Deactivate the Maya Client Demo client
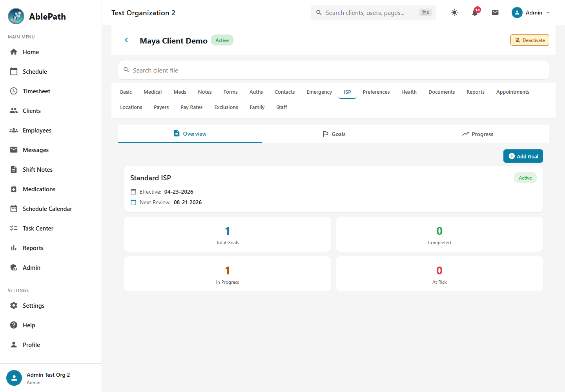The image size is (565, 392). (530, 40)
